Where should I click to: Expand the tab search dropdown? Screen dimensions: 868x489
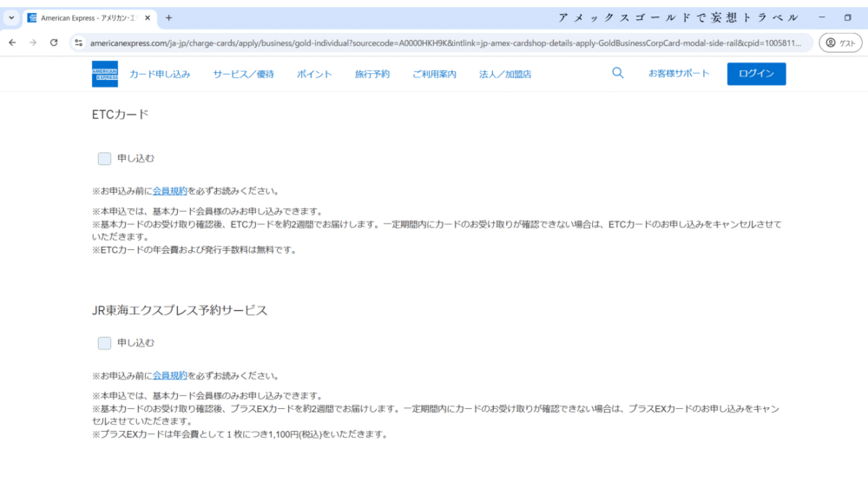tap(11, 17)
